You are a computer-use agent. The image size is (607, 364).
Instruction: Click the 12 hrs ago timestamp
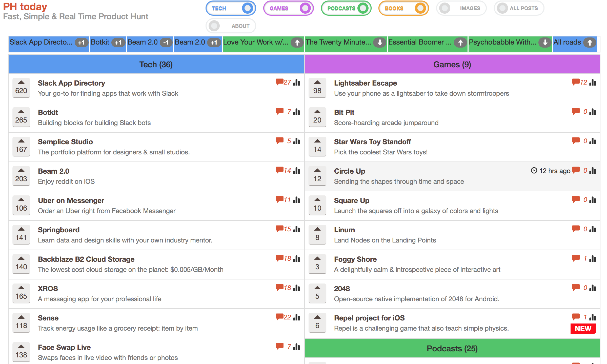pos(551,171)
